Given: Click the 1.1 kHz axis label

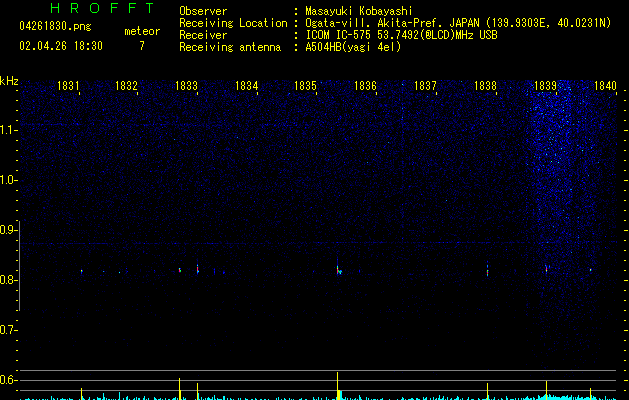Looking at the screenshot, I should 8,130.
